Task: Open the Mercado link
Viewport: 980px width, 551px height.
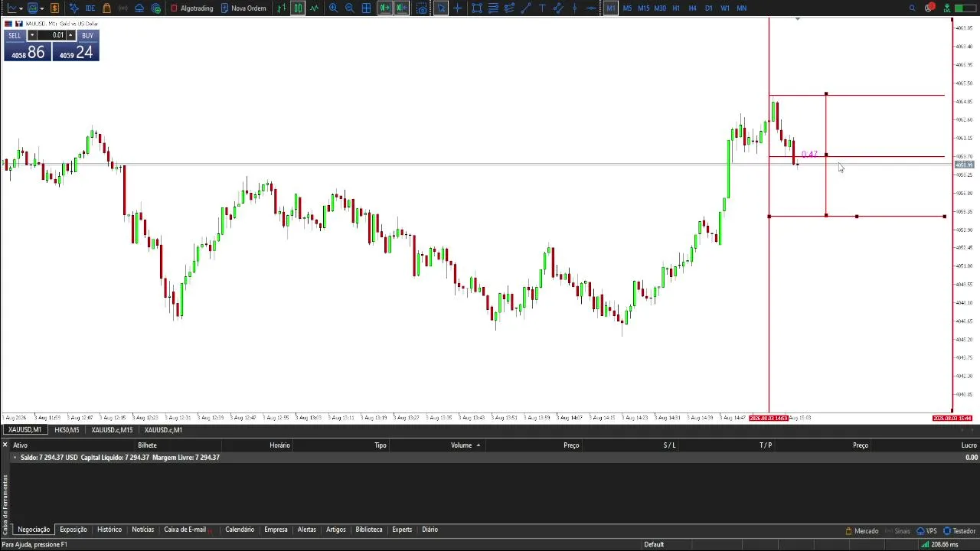Action: 862,530
